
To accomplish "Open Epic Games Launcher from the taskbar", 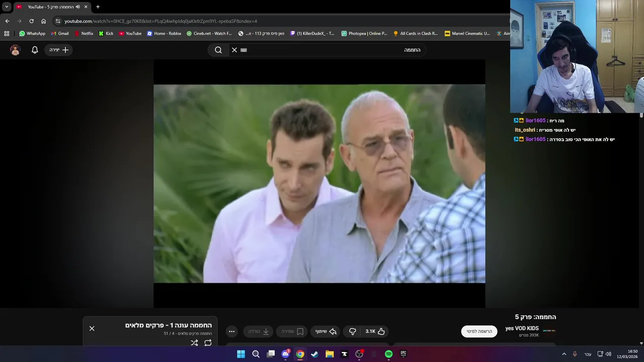I will point(403,354).
